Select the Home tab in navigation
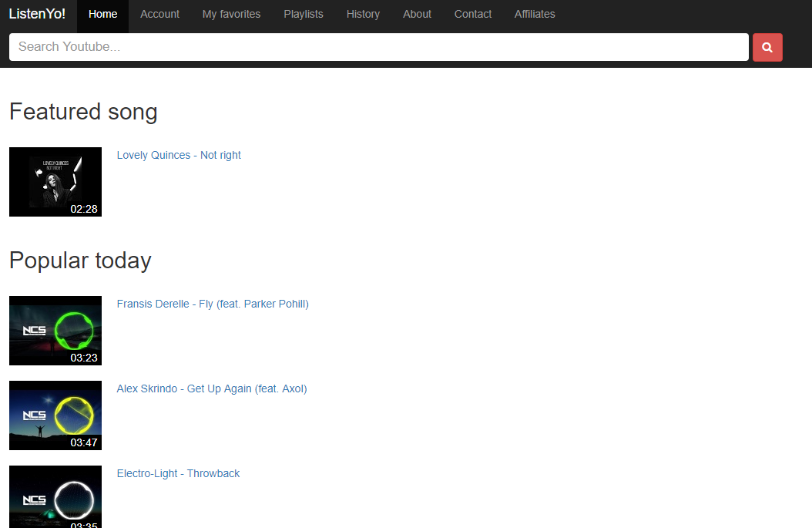The width and height of the screenshot is (812, 528). pos(102,14)
